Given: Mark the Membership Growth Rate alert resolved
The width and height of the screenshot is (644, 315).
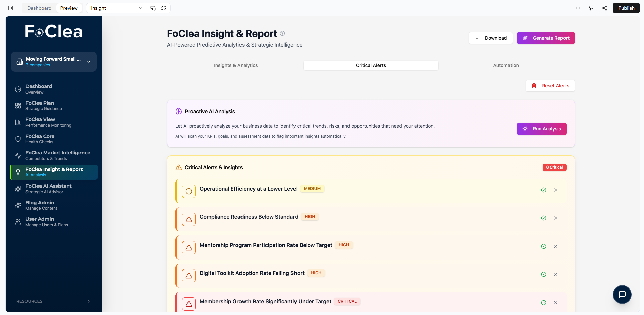Looking at the screenshot, I should coord(543,302).
